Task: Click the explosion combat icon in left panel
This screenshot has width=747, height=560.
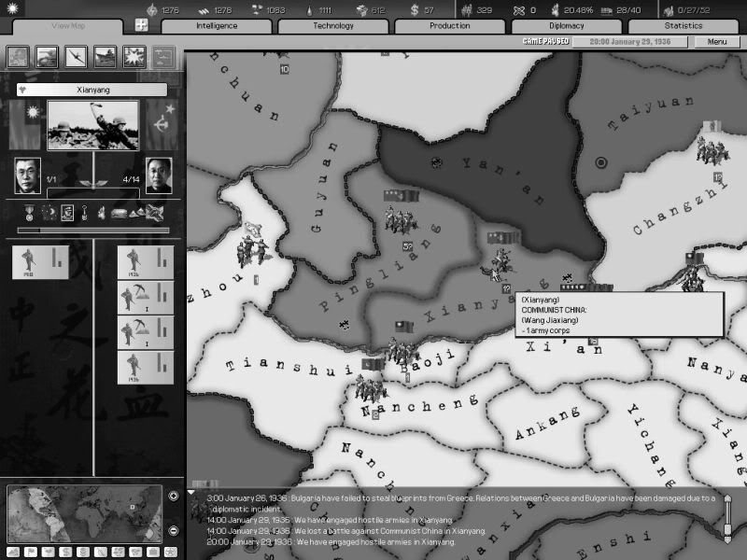Action: pos(134,57)
